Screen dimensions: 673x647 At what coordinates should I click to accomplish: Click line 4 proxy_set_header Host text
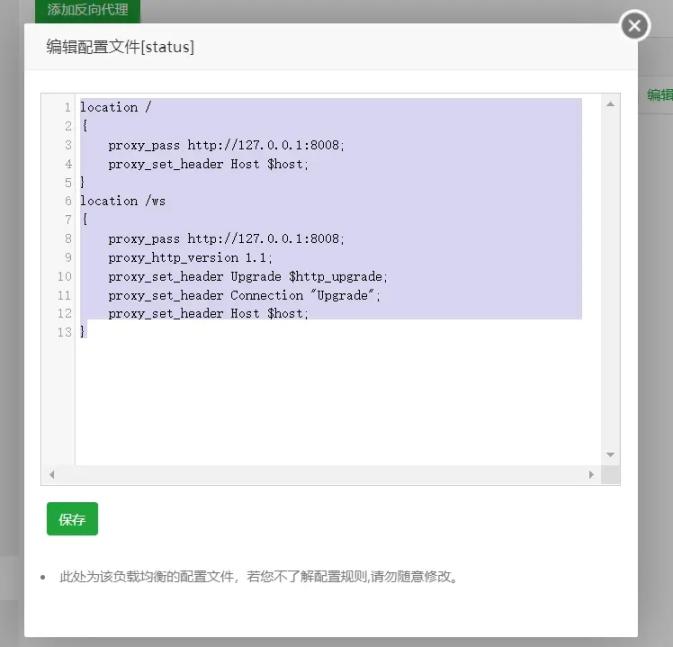tap(208, 164)
